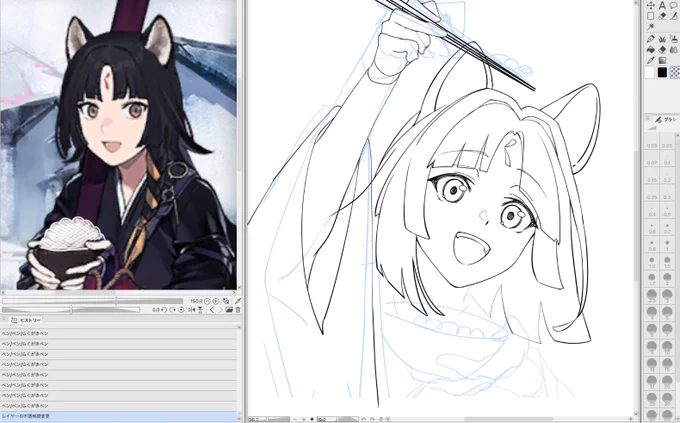Pick brush size 0.07 preset
This screenshot has height=423, width=680.
pyautogui.click(x=652, y=159)
